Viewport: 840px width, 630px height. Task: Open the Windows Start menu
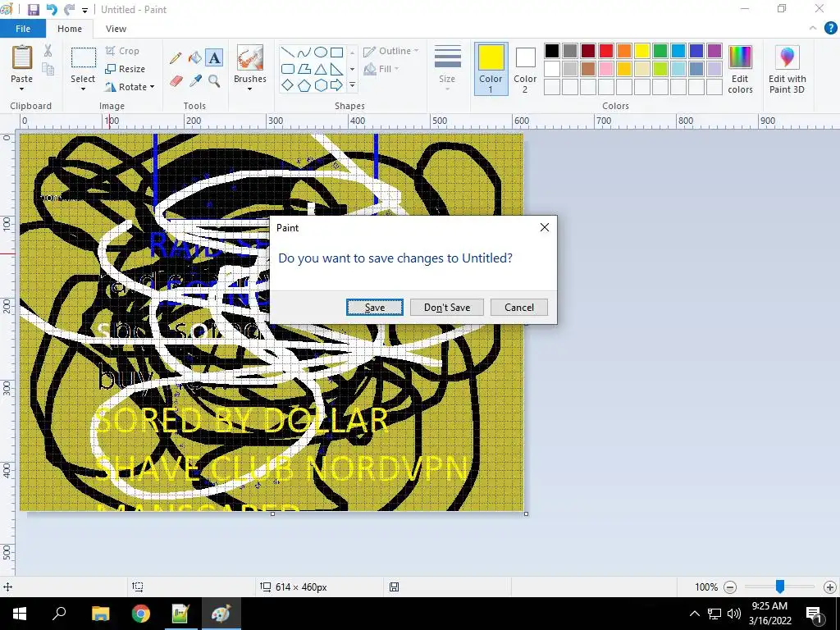pyautogui.click(x=20, y=614)
